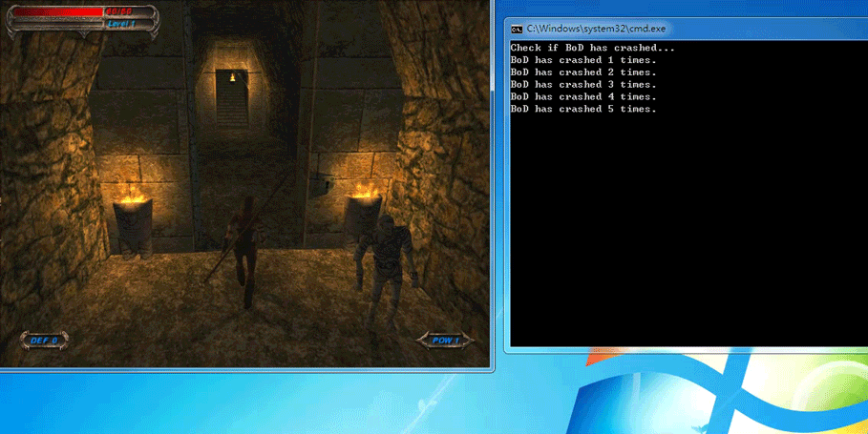The height and width of the screenshot is (434, 868).
Task: Click the skeleton enemy in the game
Action: click(x=387, y=271)
